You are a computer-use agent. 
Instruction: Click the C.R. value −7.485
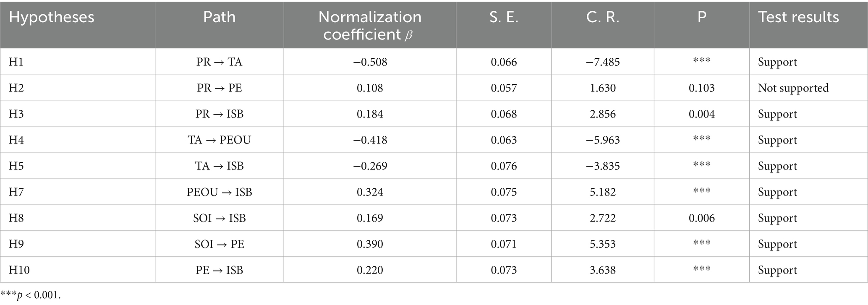603,62
